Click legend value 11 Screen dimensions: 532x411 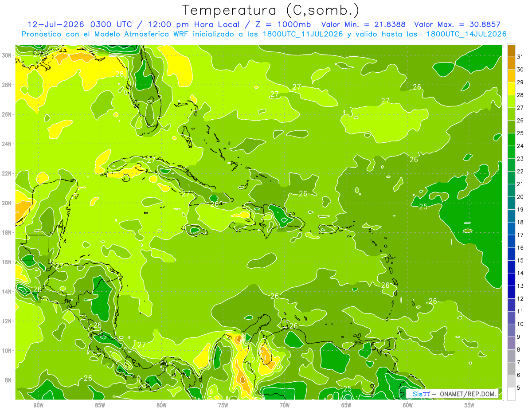(x=520, y=312)
